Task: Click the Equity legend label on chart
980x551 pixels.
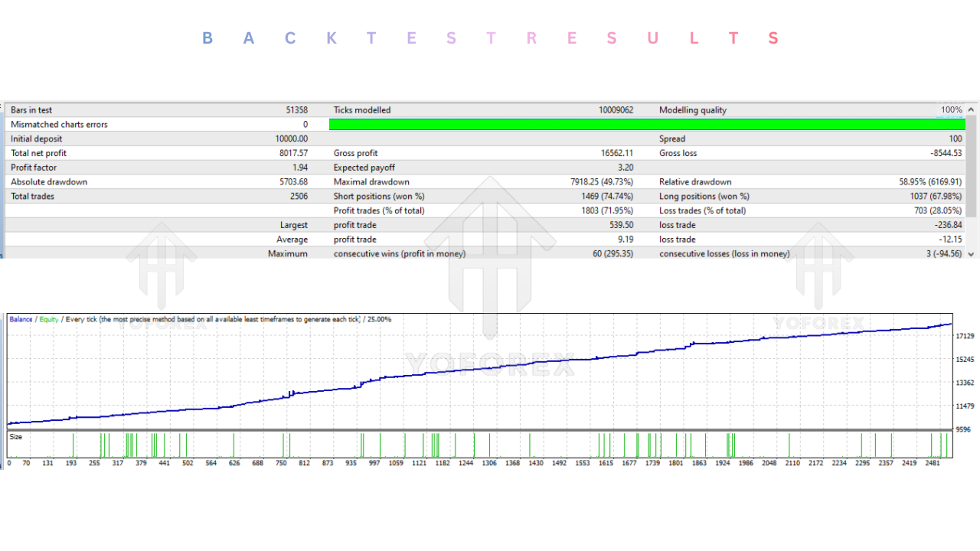Action: click(x=48, y=319)
